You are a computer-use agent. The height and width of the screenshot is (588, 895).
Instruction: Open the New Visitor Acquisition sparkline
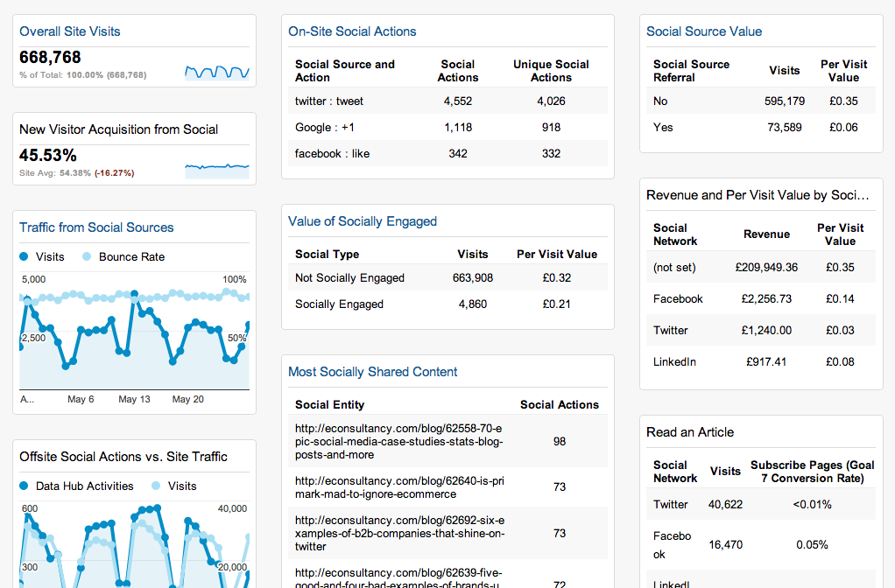[217, 166]
